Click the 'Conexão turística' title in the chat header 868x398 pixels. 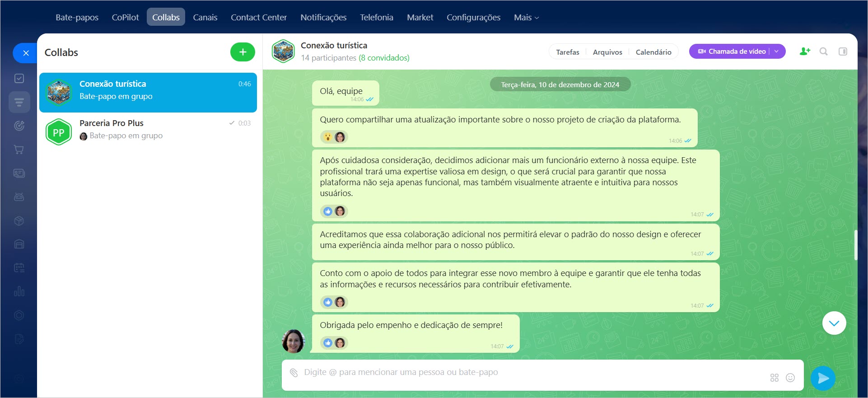pyautogui.click(x=334, y=46)
